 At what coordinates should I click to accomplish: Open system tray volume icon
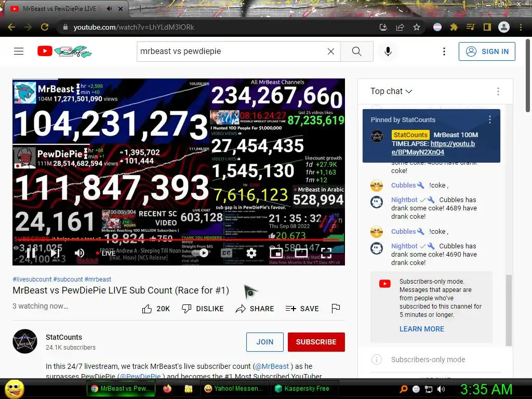click(x=441, y=389)
